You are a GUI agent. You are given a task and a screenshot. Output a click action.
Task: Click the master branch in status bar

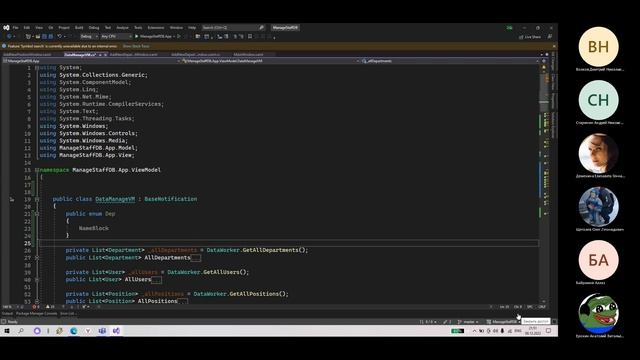pos(468,322)
